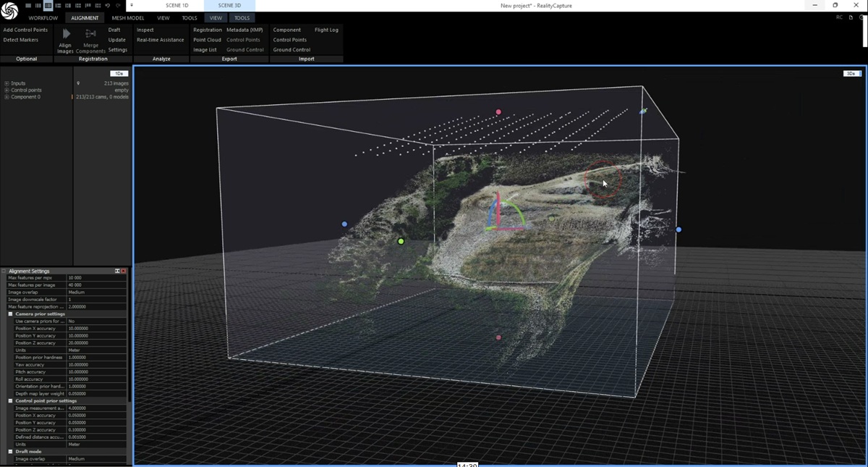The height and width of the screenshot is (467, 868).
Task: Click the Align Images icon
Action: coord(66,34)
